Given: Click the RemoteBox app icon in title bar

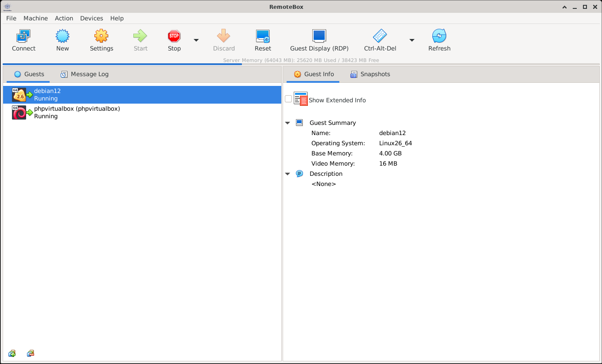Looking at the screenshot, I should click(7, 7).
